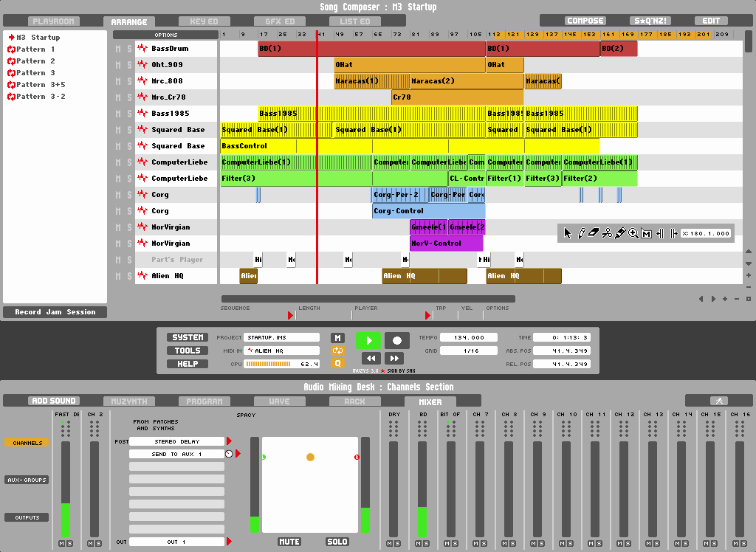Toggle the Q quantize button in transport
Viewport: 756px width, 552px height.
[337, 364]
